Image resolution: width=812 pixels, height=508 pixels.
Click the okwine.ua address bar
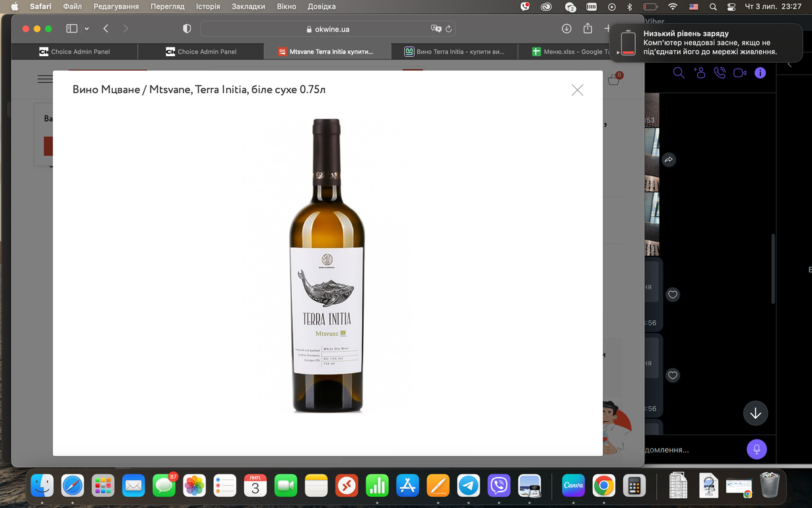click(327, 29)
